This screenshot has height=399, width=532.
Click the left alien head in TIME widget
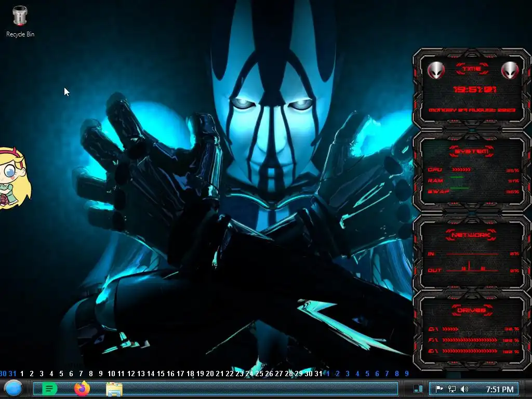[x=436, y=70]
